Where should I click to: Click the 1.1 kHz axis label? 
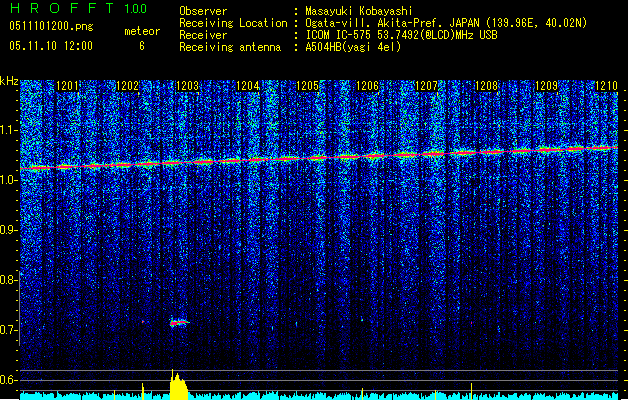8,130
